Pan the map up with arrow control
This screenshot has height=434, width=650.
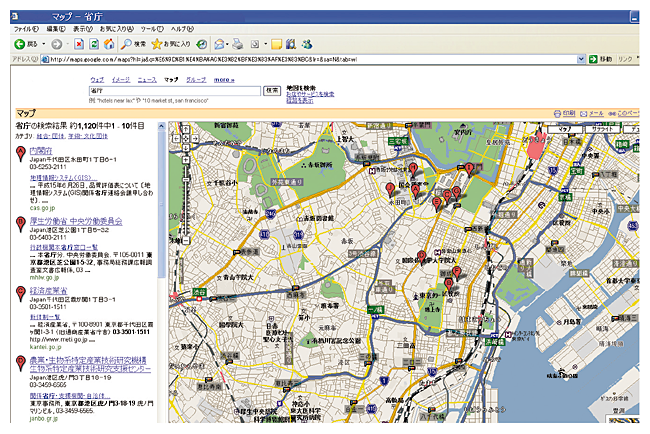pyautogui.click(x=186, y=130)
